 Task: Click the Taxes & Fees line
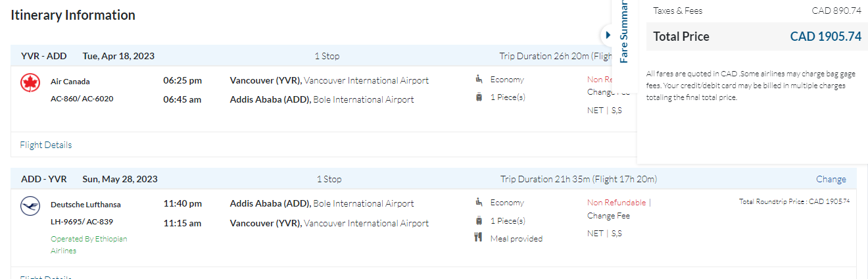756,11
